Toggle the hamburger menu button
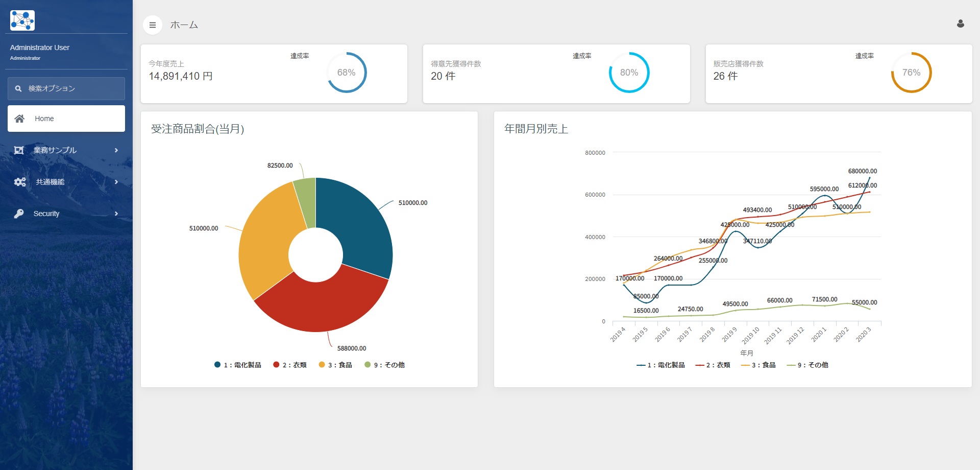This screenshot has width=980, height=470. point(152,25)
